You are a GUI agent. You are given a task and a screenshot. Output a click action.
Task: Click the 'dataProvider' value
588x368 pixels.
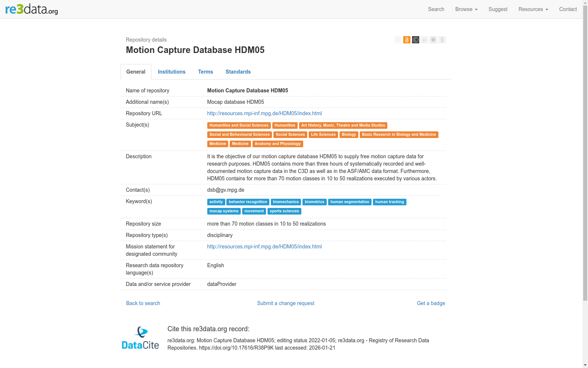point(222,284)
